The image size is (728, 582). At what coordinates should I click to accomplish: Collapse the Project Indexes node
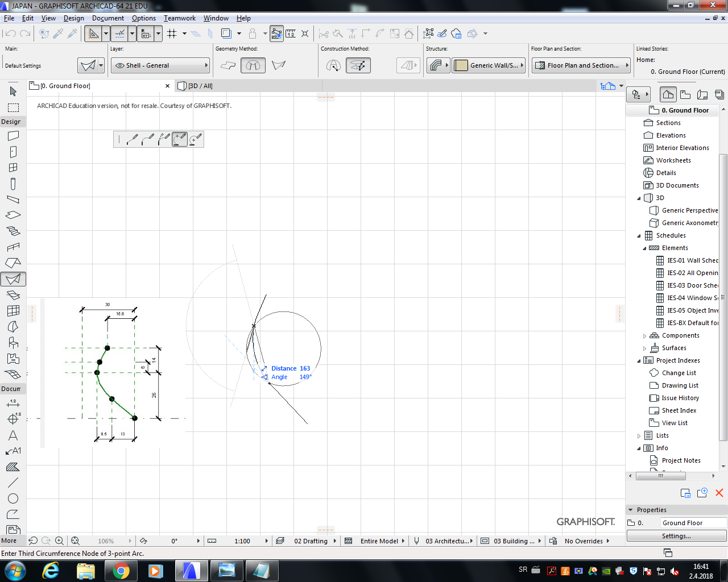click(x=639, y=361)
